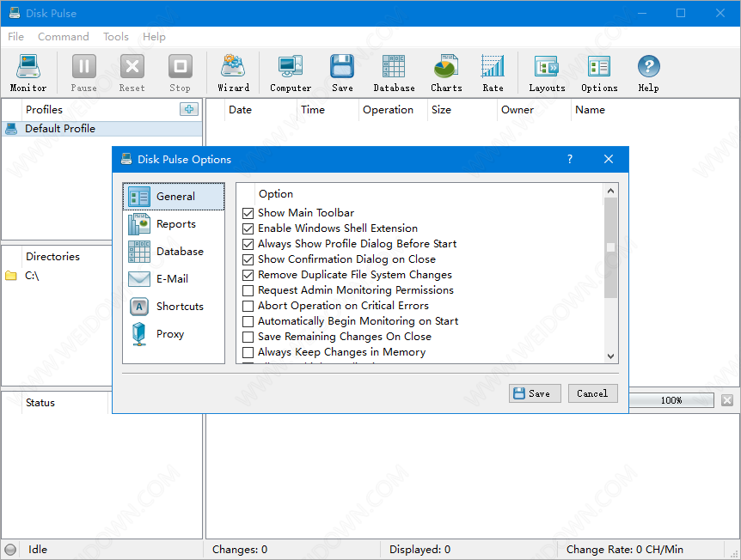The image size is (741, 560).
Task: Close the status bar with the X icon
Action: 727,400
